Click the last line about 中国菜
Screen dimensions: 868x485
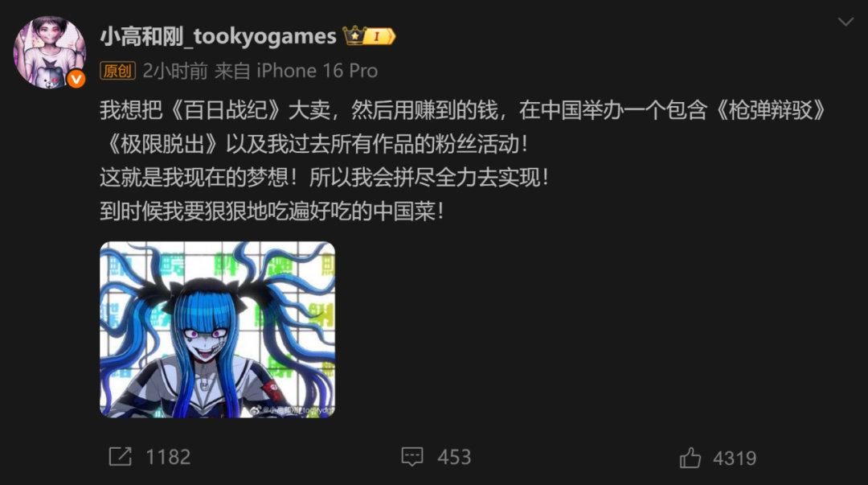point(272,212)
